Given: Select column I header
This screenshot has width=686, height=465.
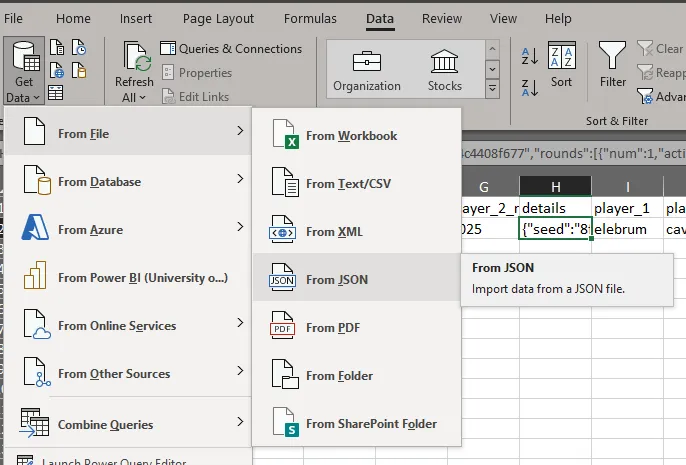Looking at the screenshot, I should [x=627, y=186].
